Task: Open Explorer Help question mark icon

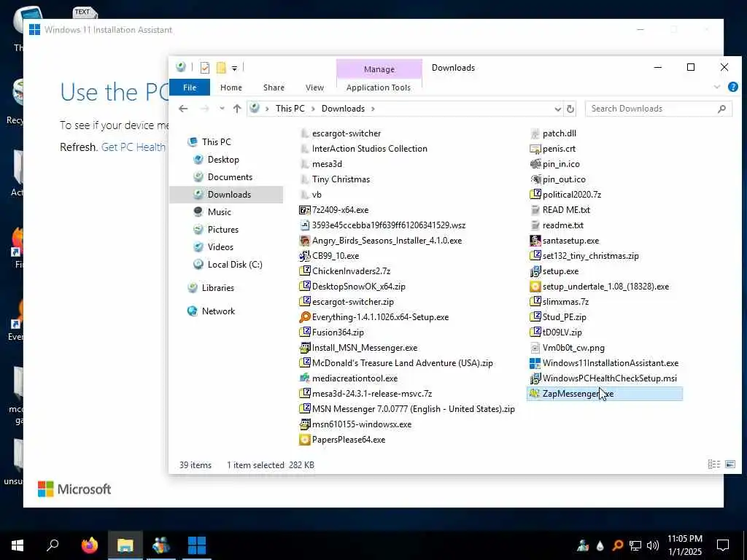Action: tap(732, 87)
